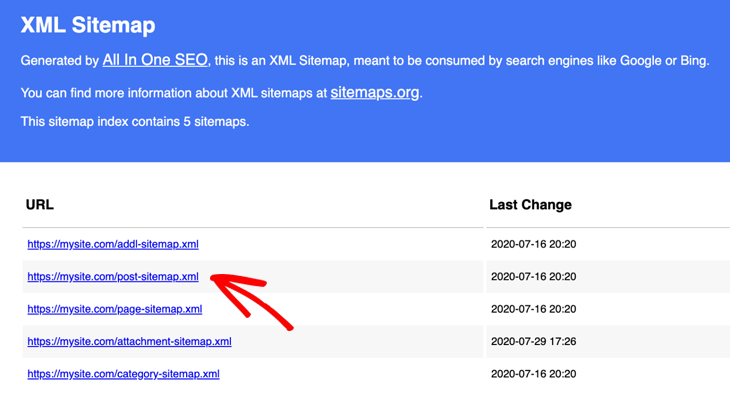Click the 'contains 5 sitemaps' text line

[135, 121]
